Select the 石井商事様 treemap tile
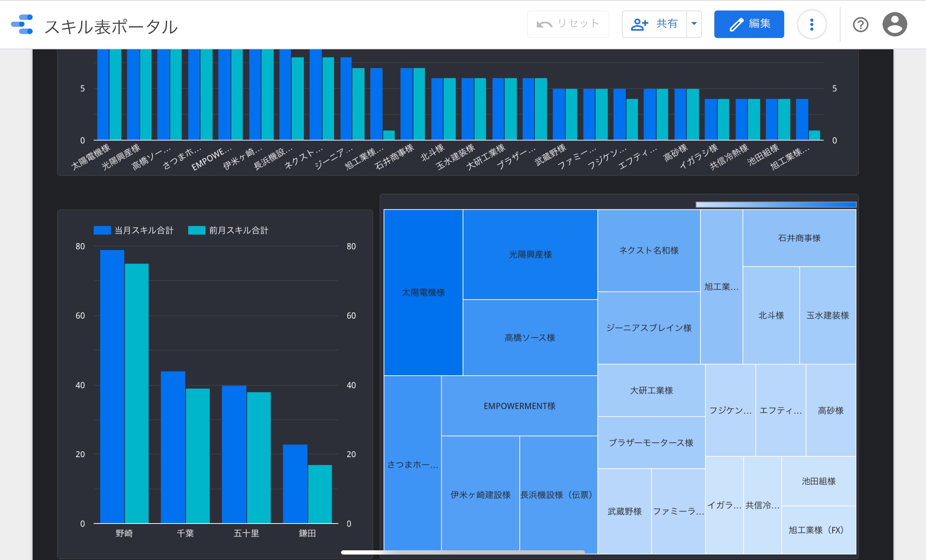The height and width of the screenshot is (560, 926). (799, 238)
